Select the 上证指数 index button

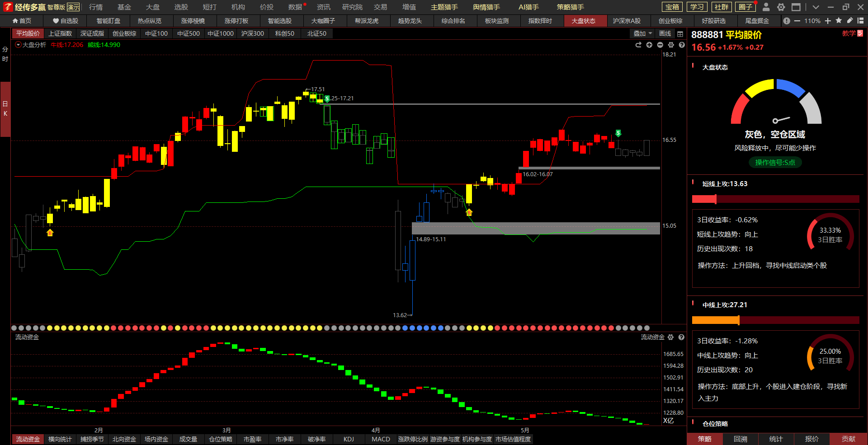pyautogui.click(x=60, y=33)
